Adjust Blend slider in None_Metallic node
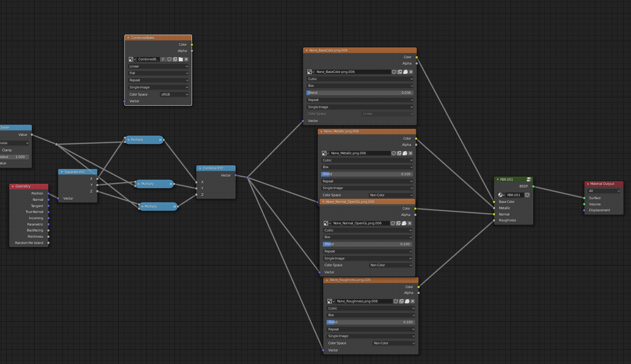This screenshot has height=364, width=631. pos(367,174)
